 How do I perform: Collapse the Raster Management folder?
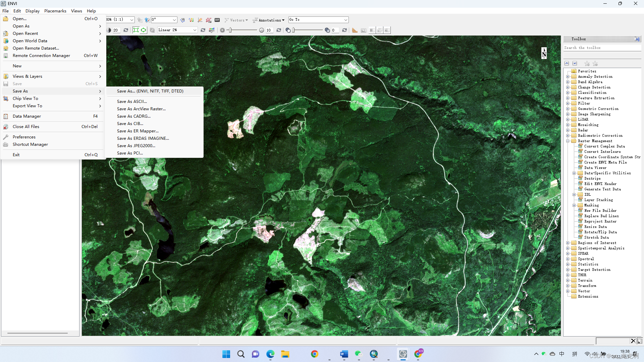coord(568,141)
